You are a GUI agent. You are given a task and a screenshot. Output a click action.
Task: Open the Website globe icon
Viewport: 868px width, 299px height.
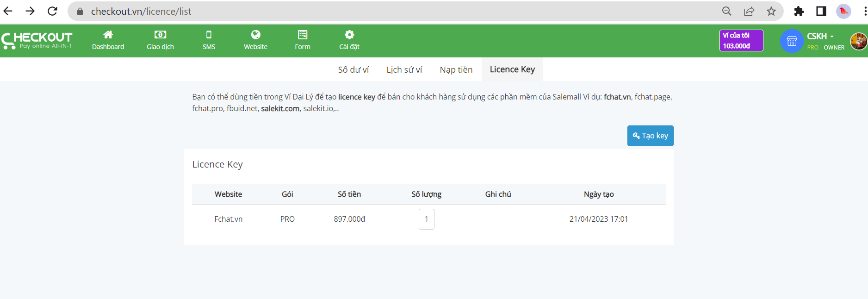256,35
